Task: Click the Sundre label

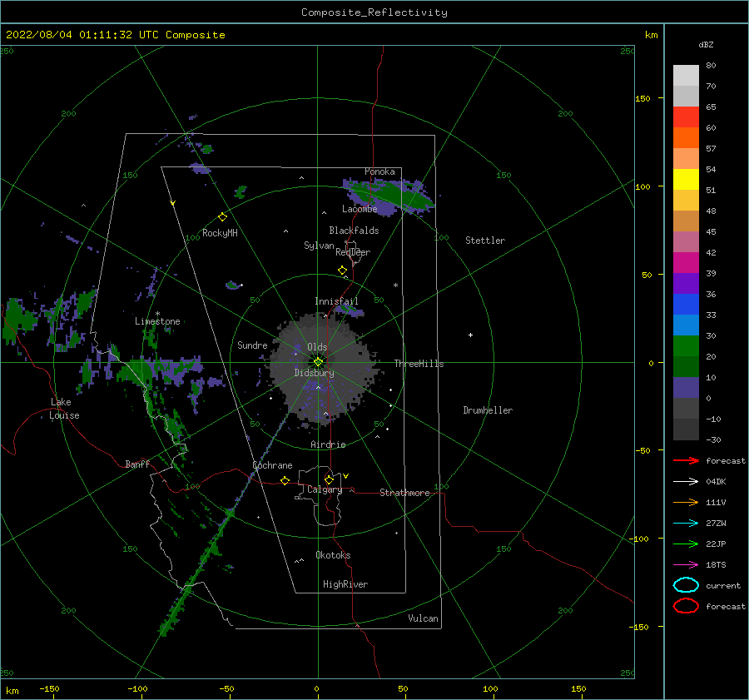Action: tap(252, 345)
